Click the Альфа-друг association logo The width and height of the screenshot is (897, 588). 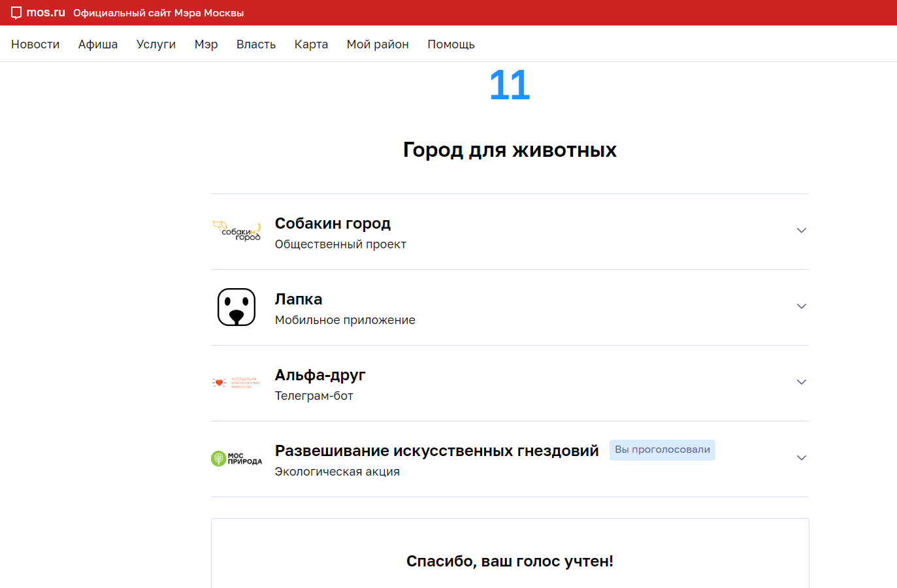click(236, 383)
